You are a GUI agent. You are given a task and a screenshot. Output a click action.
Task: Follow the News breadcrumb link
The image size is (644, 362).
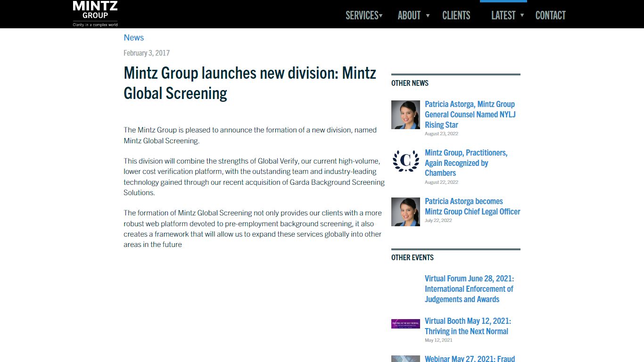point(134,38)
